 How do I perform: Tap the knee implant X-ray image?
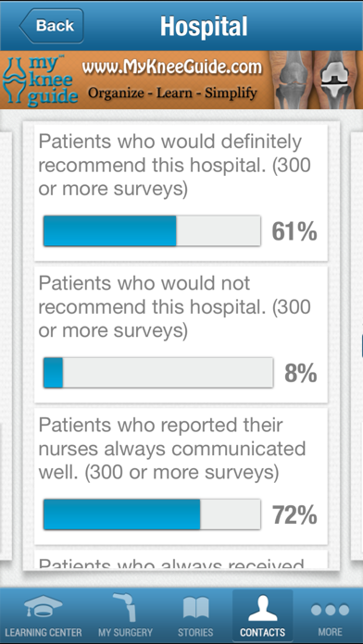[337, 80]
